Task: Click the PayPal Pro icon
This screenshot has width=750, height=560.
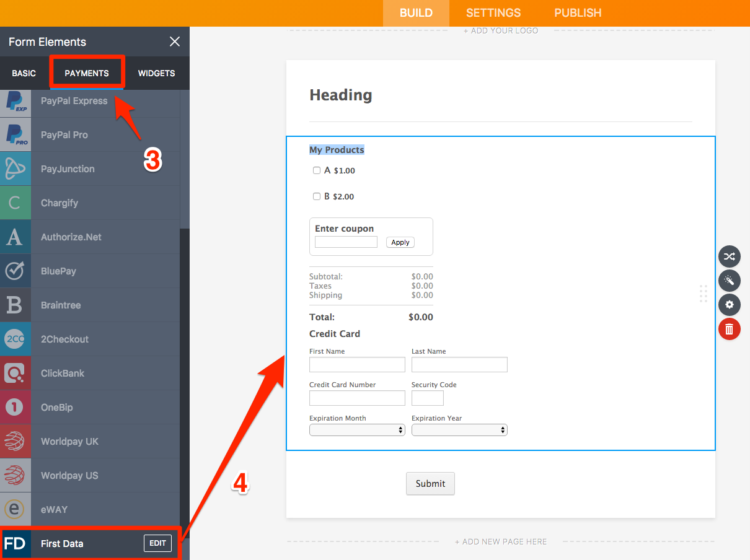Action: pyautogui.click(x=15, y=134)
